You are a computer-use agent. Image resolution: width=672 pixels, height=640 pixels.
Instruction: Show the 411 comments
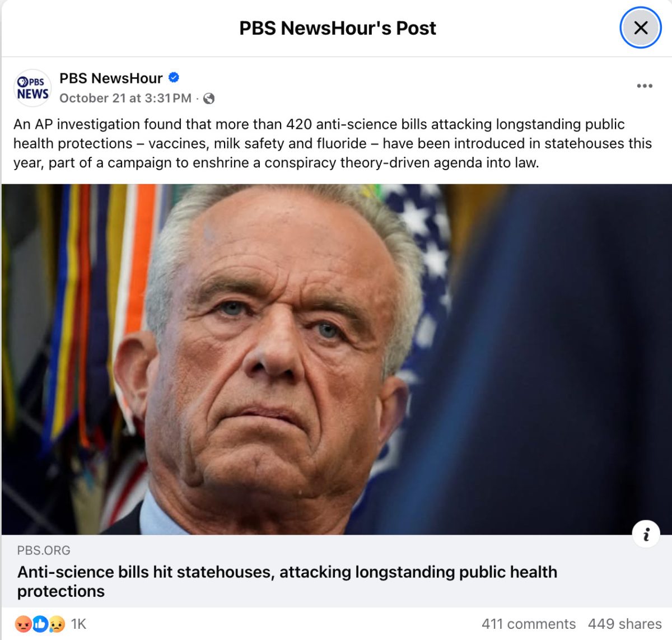529,624
